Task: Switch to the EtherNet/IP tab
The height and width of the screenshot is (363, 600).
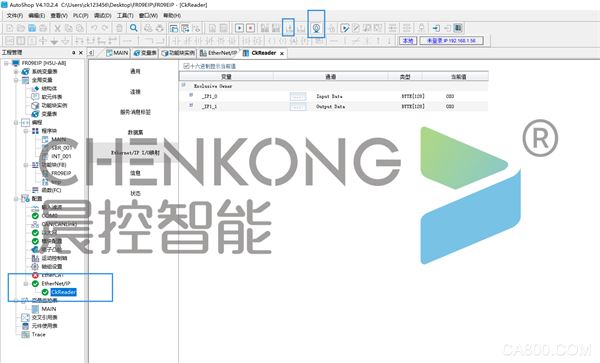Action: click(x=218, y=53)
